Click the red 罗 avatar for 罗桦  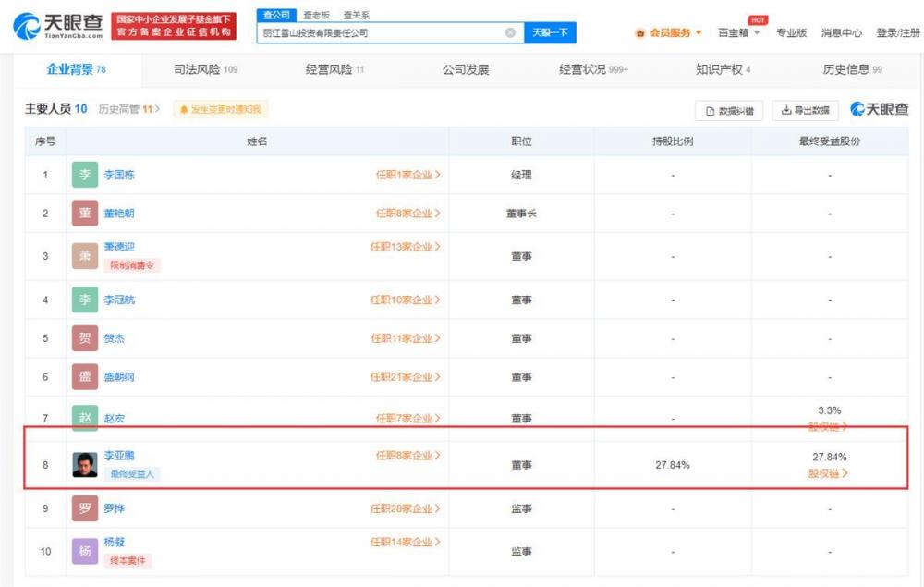[x=85, y=508]
